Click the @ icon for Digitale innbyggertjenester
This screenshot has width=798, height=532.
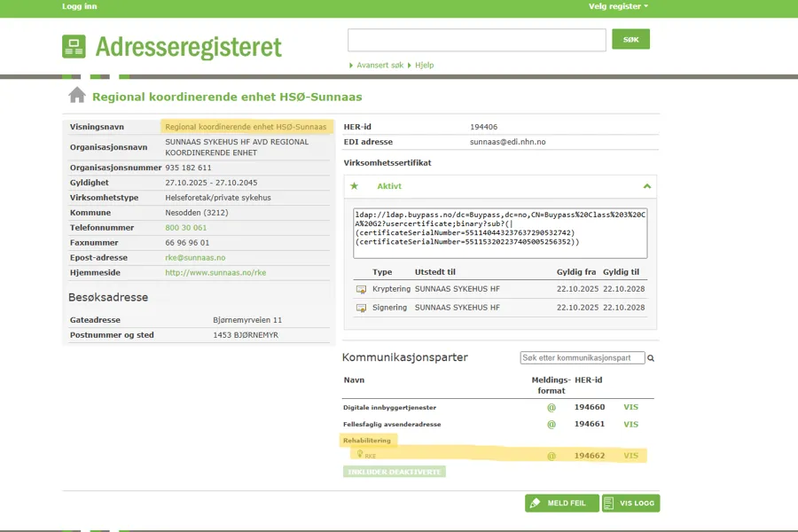coord(551,407)
